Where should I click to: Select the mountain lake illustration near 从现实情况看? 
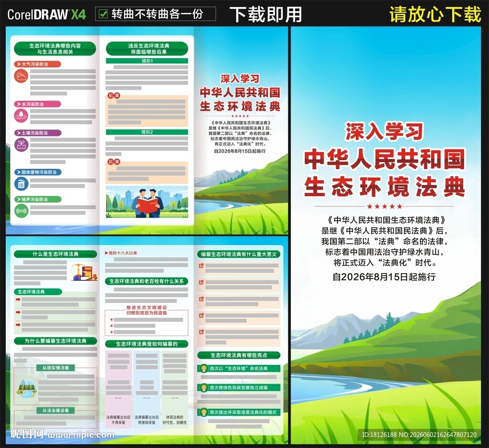(27, 388)
